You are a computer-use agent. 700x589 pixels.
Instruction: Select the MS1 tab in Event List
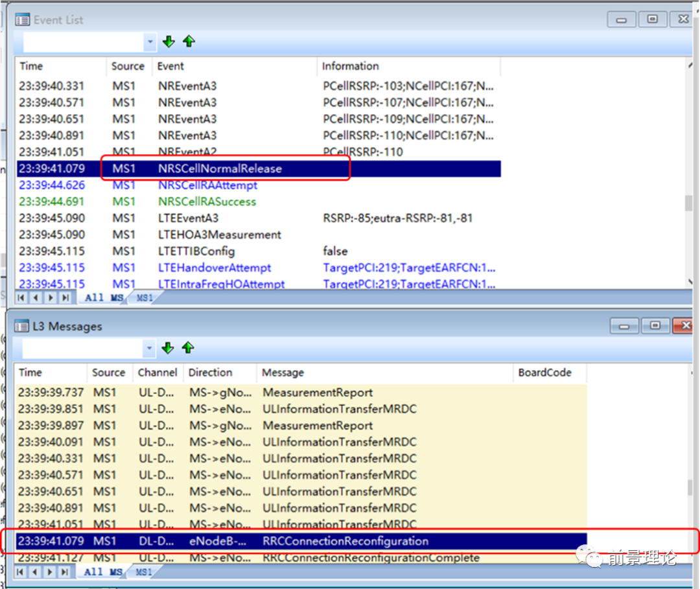click(144, 297)
